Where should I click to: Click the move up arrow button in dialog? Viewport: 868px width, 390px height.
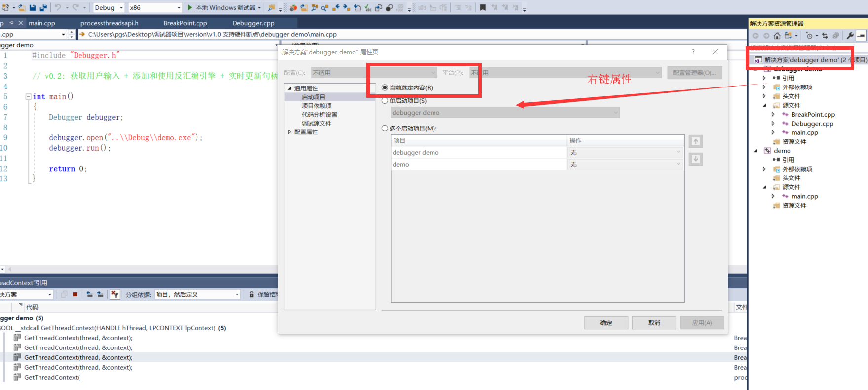coord(696,141)
